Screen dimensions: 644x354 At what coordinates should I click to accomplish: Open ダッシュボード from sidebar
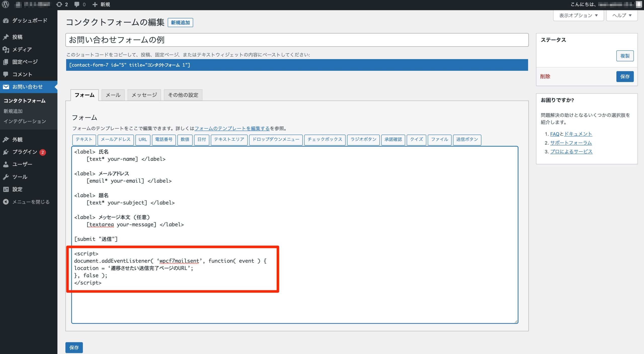click(29, 20)
